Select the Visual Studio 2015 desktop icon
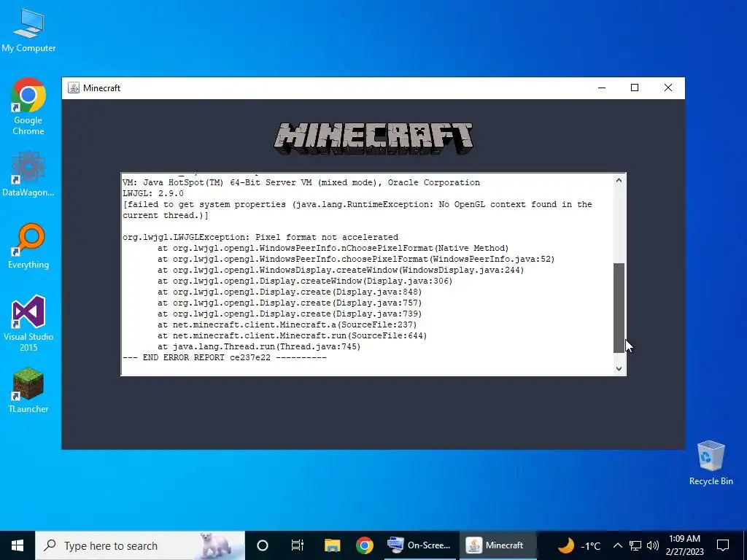The height and width of the screenshot is (560, 747). [28, 323]
